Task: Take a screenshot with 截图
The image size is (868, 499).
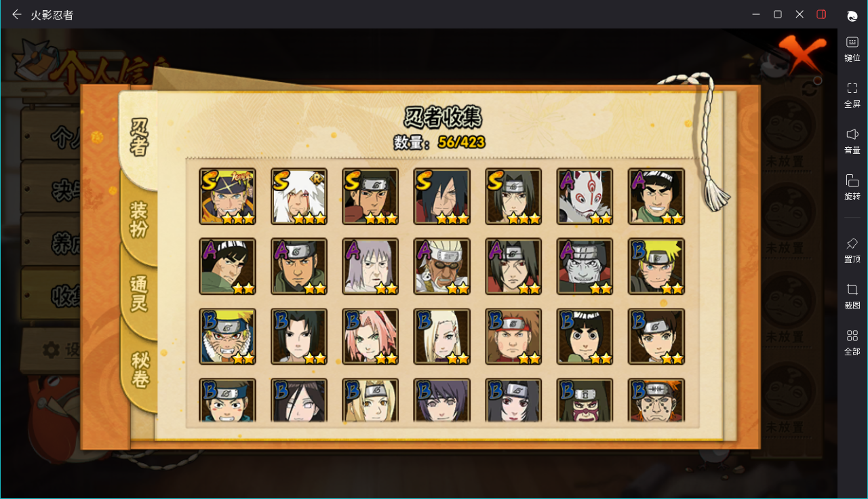Action: point(852,296)
